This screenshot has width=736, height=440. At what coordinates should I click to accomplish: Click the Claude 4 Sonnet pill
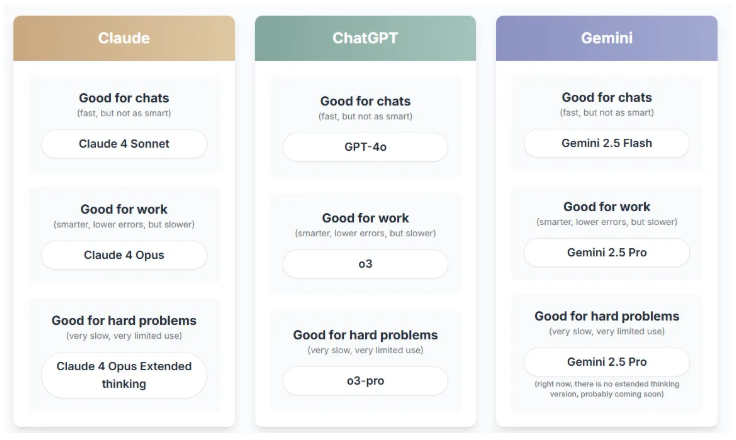click(x=124, y=144)
